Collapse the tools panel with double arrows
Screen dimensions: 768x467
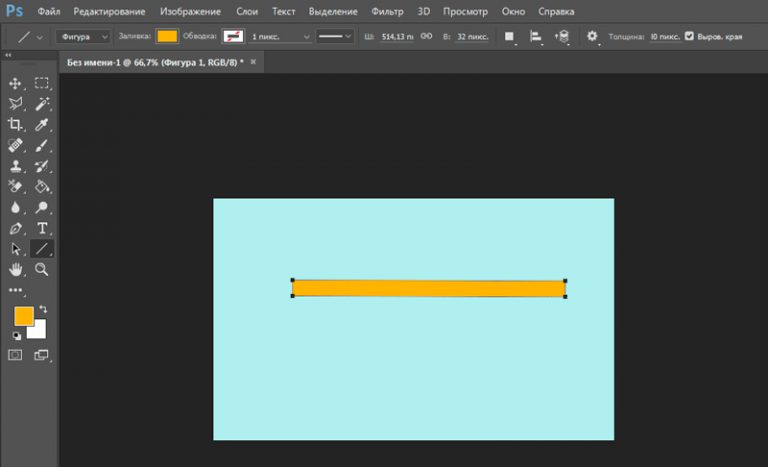click(x=8, y=55)
